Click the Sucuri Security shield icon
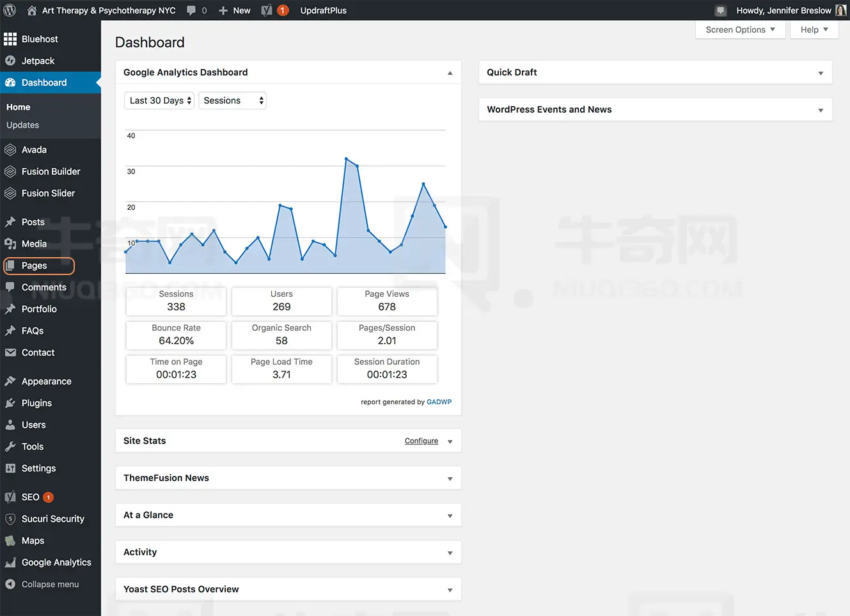 click(10, 519)
